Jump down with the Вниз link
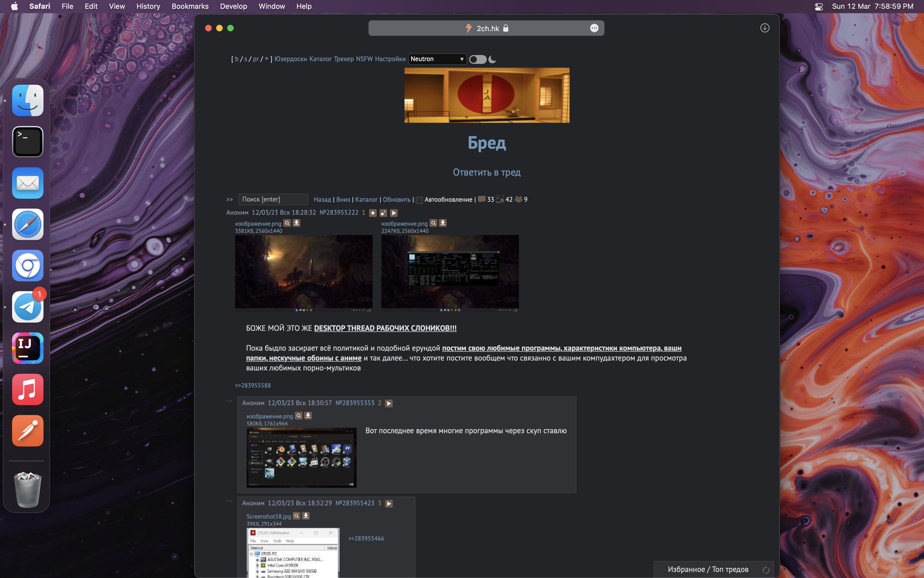924x578 pixels. 343,200
